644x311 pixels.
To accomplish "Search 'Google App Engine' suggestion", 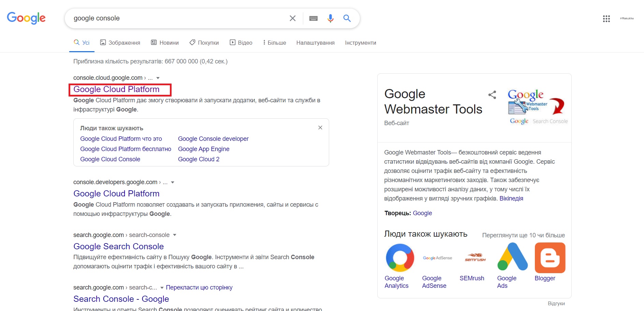I will (204, 149).
